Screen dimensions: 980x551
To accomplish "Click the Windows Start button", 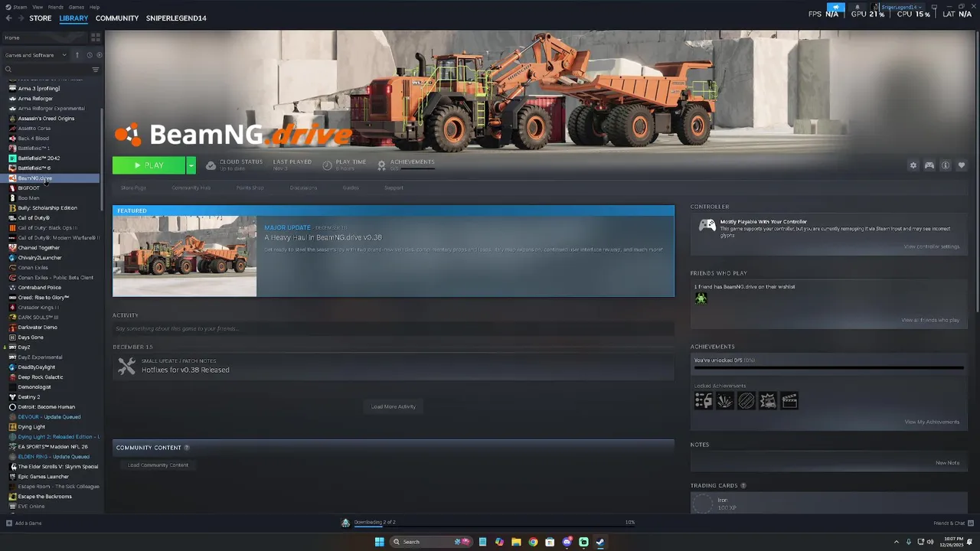I will (x=379, y=542).
